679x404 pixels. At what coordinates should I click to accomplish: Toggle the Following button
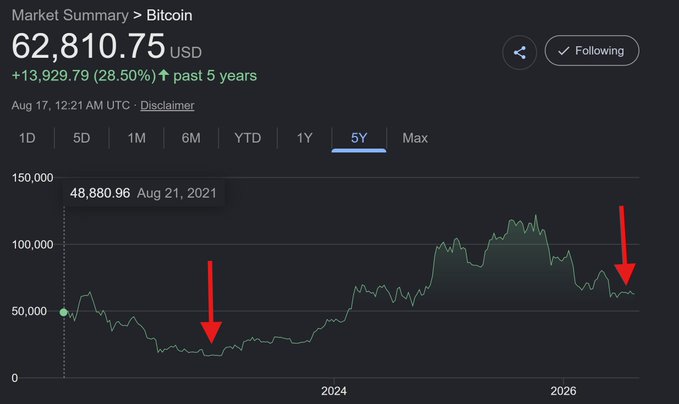[592, 51]
